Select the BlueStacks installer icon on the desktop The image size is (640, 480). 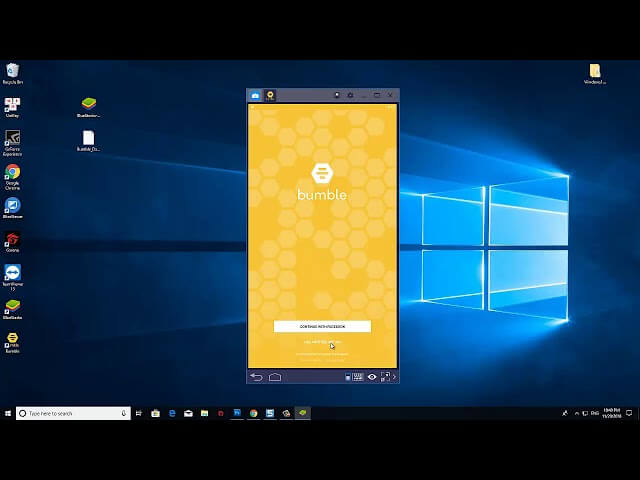pyautogui.click(x=89, y=107)
